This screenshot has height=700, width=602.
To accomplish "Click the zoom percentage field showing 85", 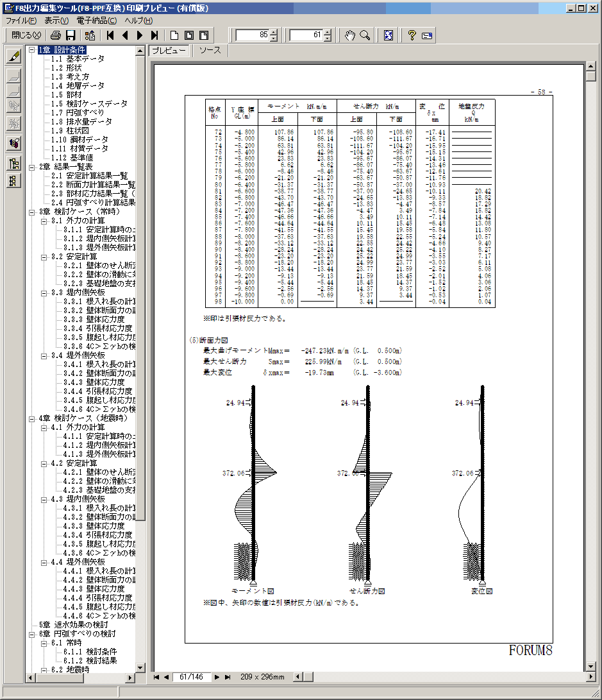I will coord(253,35).
